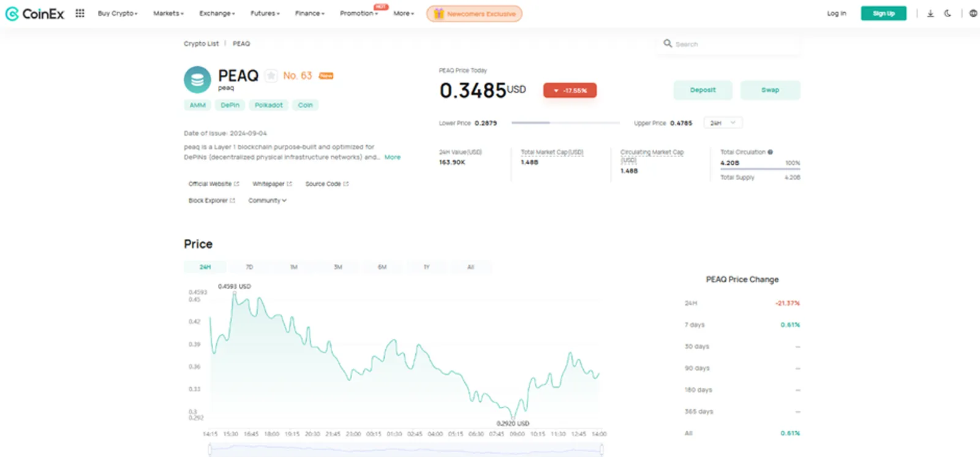The image size is (980, 457).
Task: Open the Official Website link
Action: (213, 184)
